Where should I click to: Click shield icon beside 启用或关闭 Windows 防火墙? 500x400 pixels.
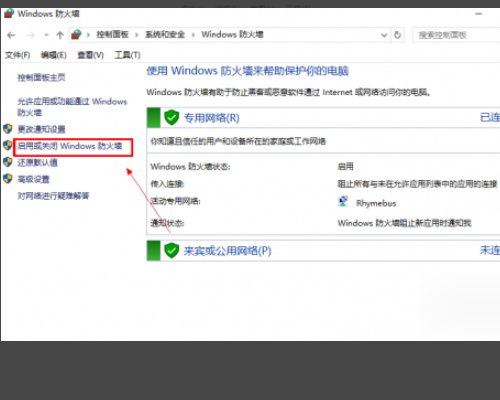pos(8,145)
